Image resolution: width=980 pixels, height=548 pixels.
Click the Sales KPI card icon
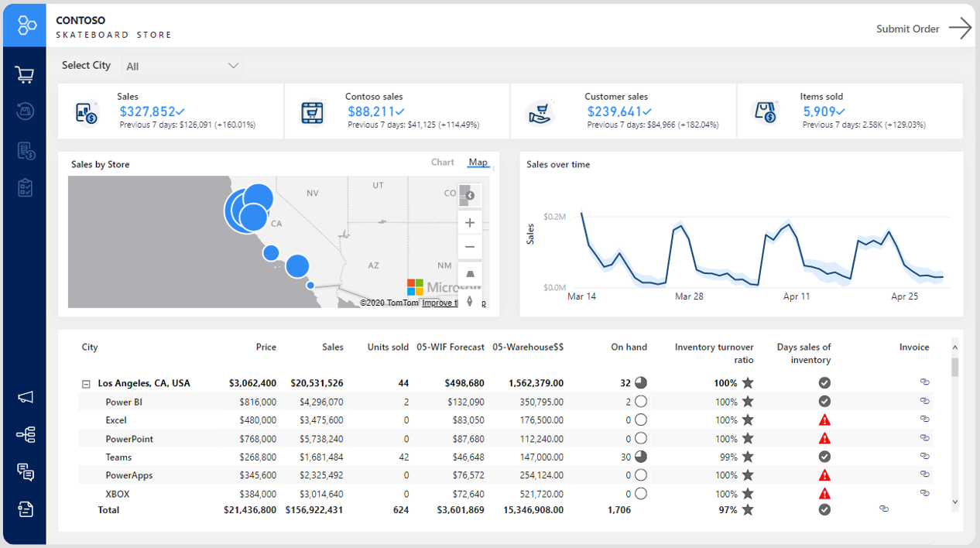pyautogui.click(x=86, y=113)
